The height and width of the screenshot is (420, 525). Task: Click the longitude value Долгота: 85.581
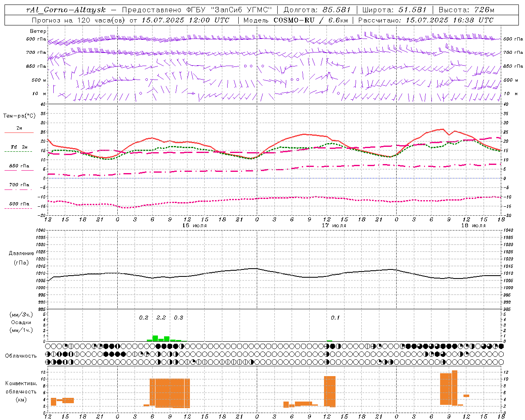click(x=318, y=10)
